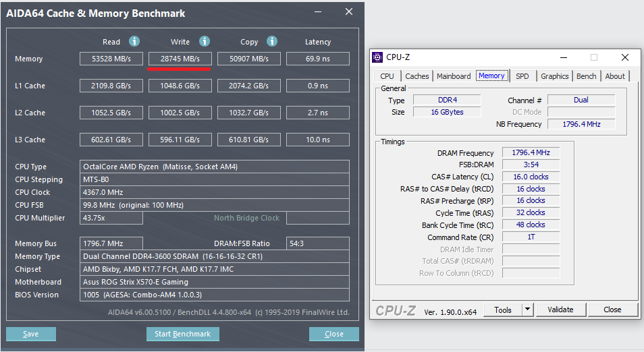Click DRAM Frequency value in CPU-Z Timings
The width and height of the screenshot is (644, 352).
[x=531, y=152]
